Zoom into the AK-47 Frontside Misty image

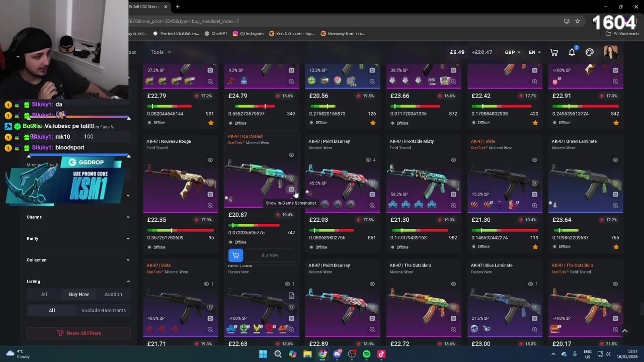pyautogui.click(x=453, y=205)
